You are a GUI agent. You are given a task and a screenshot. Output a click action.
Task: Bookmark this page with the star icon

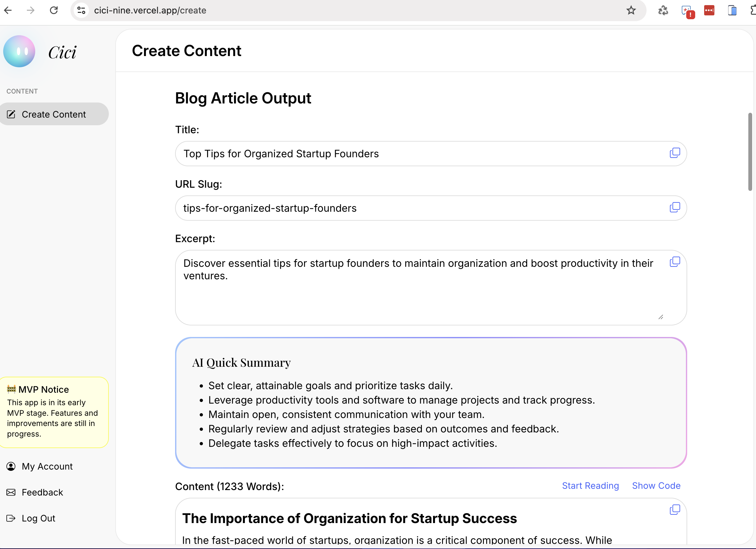click(x=631, y=10)
